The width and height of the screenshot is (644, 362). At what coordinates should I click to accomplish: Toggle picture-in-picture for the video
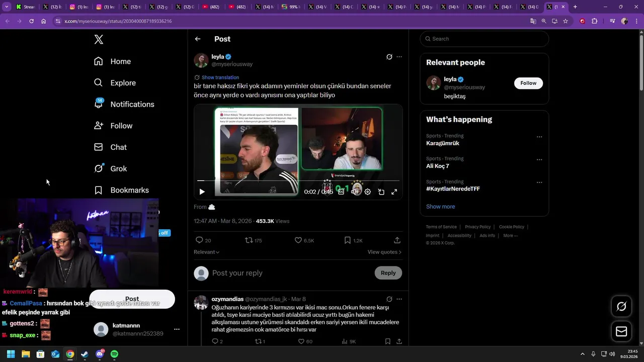[381, 192]
